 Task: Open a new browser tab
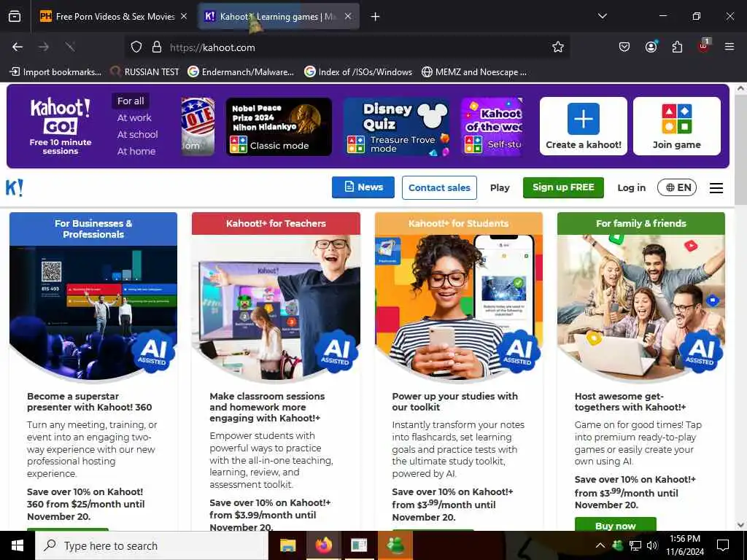pos(376,17)
